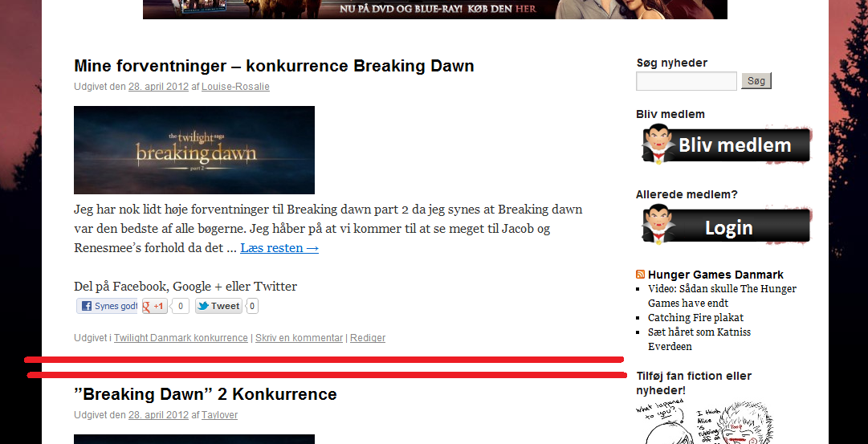The height and width of the screenshot is (444, 868).
Task: Open the Twilight Danmark konkurrence category link
Action: pyautogui.click(x=181, y=338)
